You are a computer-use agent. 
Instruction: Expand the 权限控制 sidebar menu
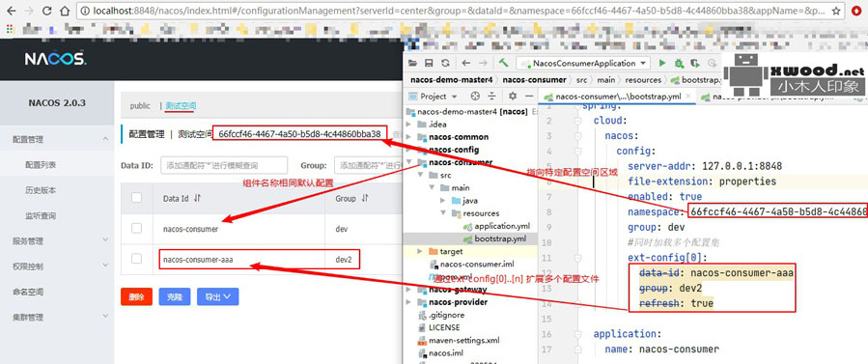105,266
